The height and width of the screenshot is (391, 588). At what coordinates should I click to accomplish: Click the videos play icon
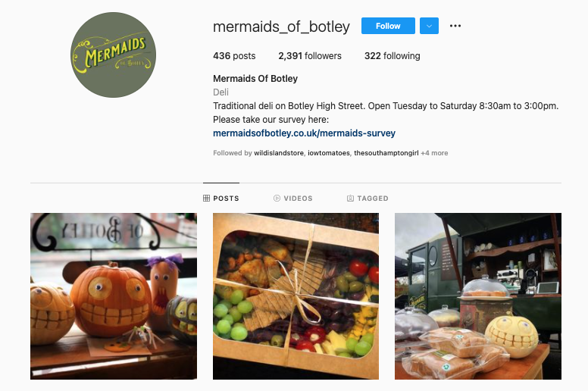[x=277, y=199]
